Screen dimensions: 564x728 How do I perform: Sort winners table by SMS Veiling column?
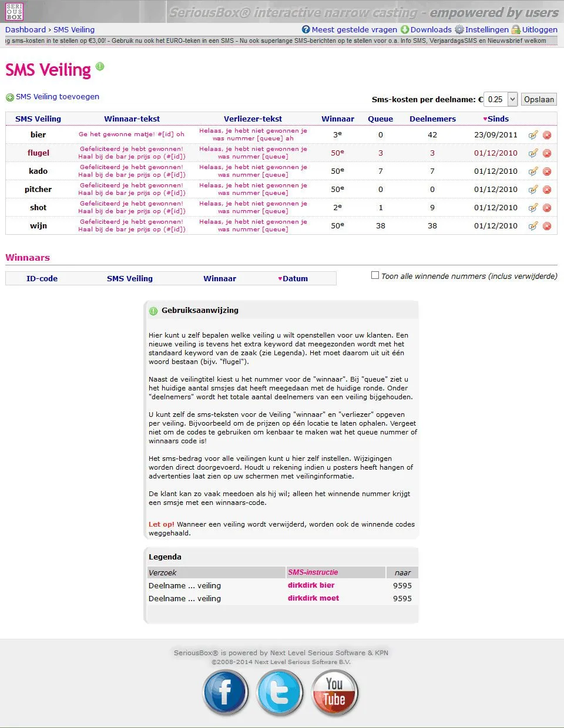[130, 279]
